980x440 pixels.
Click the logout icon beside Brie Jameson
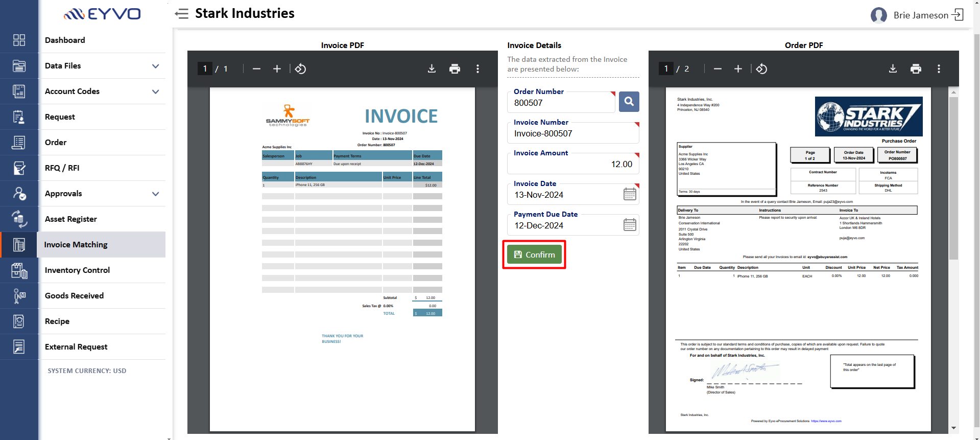958,15
